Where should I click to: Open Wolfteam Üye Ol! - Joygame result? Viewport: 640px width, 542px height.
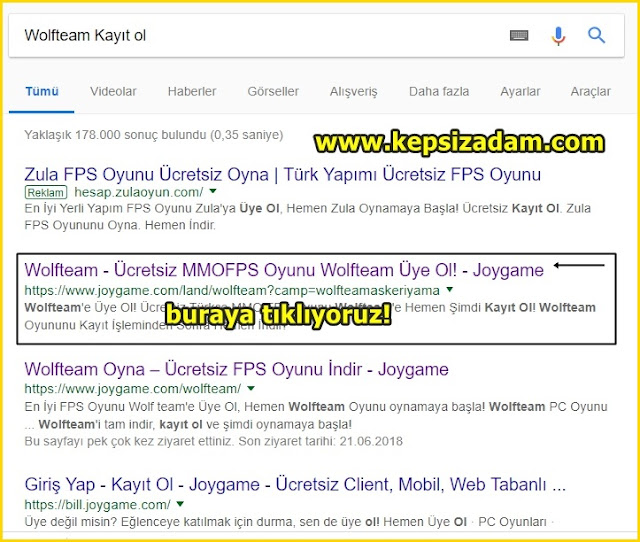pos(284,270)
